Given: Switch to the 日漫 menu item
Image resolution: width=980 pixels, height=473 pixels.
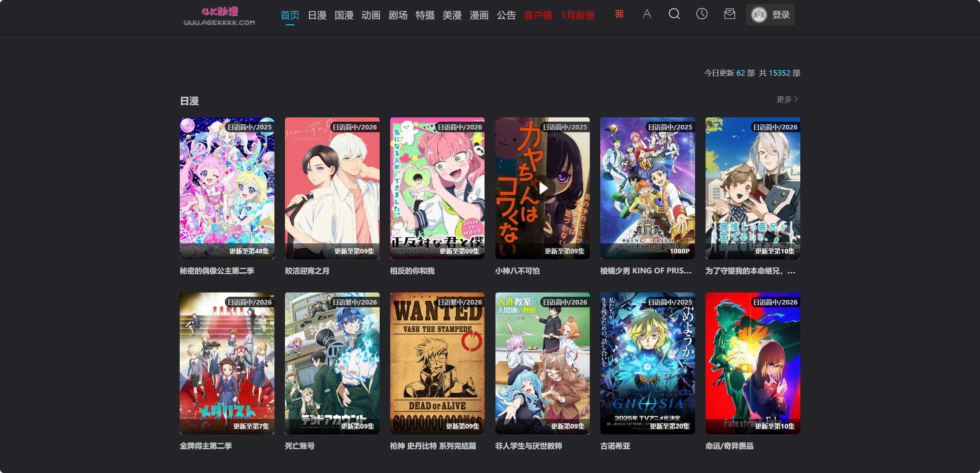Looking at the screenshot, I should (x=317, y=15).
